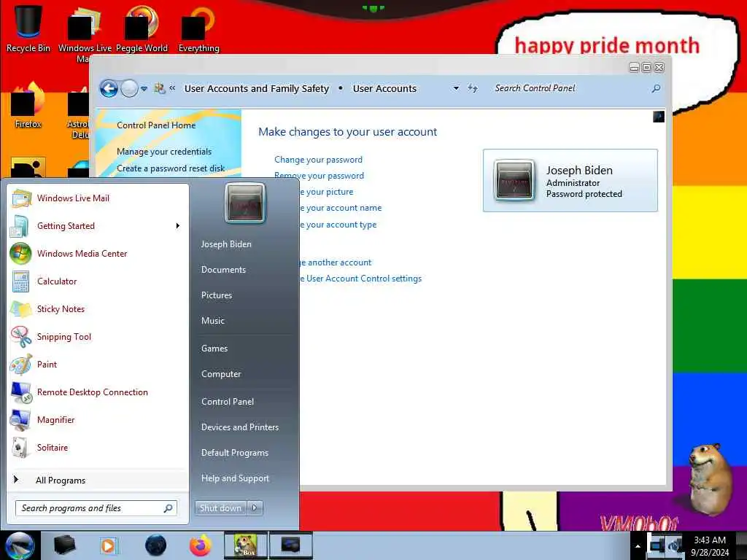Screen dimensions: 747x560
Task: Open the Peggle World desktop icon
Action: pyautogui.click(x=142, y=28)
